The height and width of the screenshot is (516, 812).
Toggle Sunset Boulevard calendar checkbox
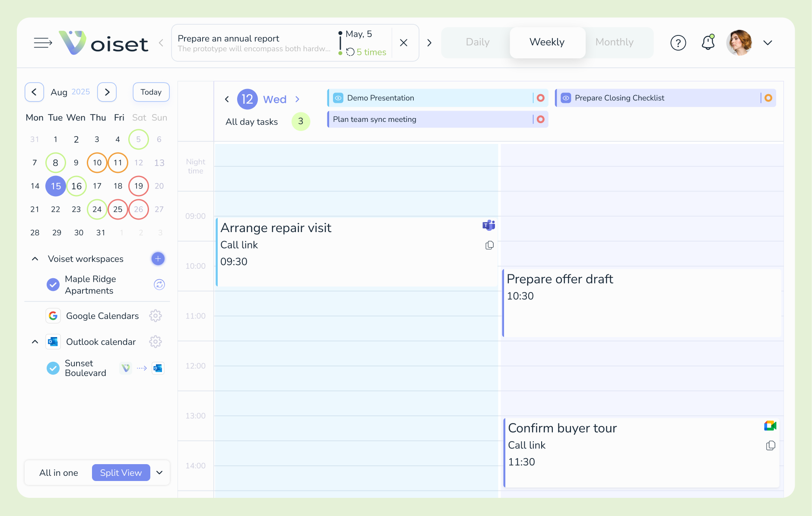coord(53,368)
